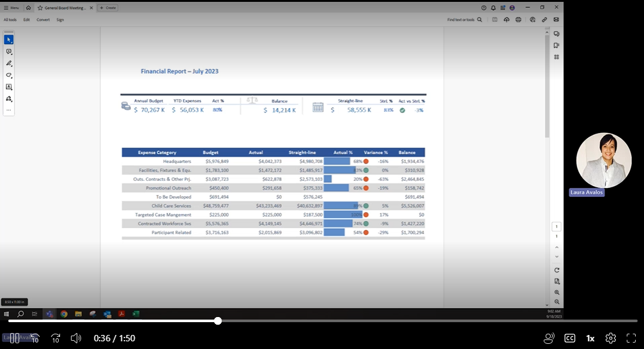Select the arrow selection tool in the left toolbar
The height and width of the screenshot is (349, 644).
point(9,40)
